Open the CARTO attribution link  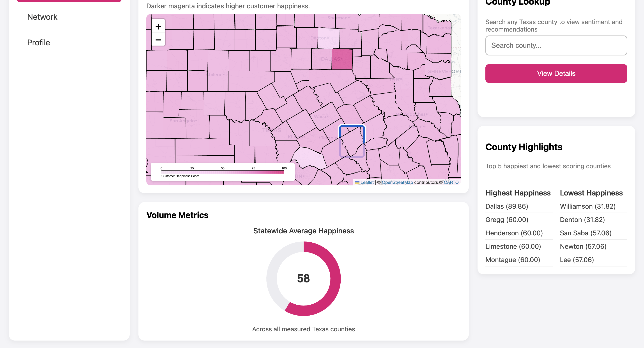(x=451, y=182)
